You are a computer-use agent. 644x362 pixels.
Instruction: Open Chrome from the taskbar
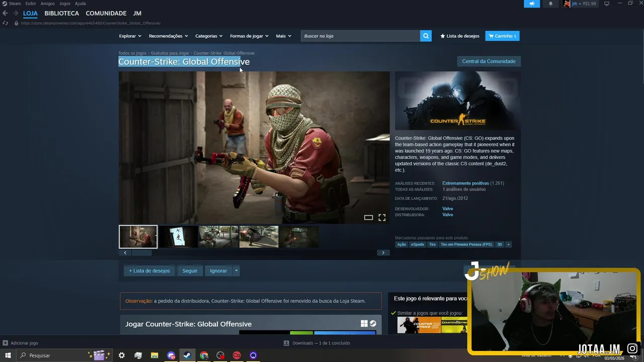pos(204,355)
